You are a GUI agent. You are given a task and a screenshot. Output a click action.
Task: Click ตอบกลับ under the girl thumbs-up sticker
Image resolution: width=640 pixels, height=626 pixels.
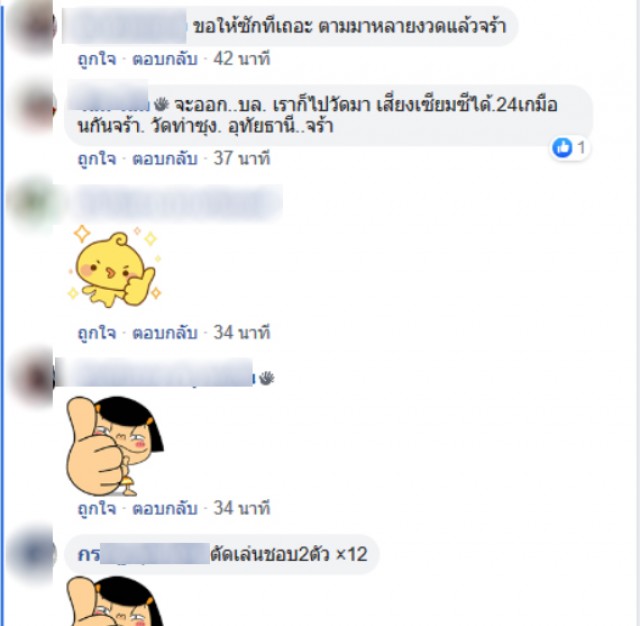(x=165, y=508)
